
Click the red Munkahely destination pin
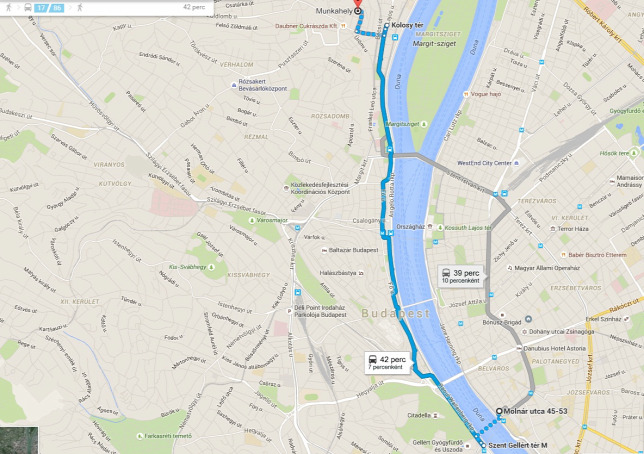pyautogui.click(x=358, y=3)
